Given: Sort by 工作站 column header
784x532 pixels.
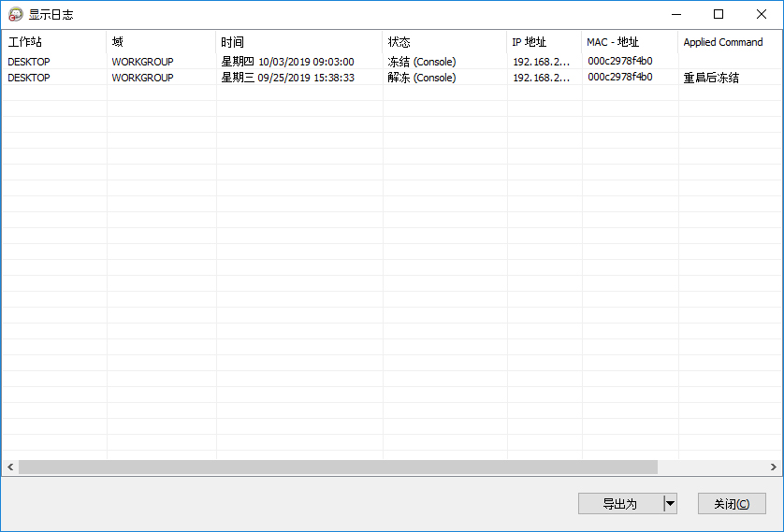Looking at the screenshot, I should coord(53,42).
